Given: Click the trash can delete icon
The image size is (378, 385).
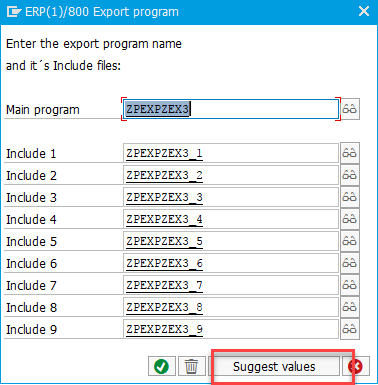Looking at the screenshot, I should (191, 366).
